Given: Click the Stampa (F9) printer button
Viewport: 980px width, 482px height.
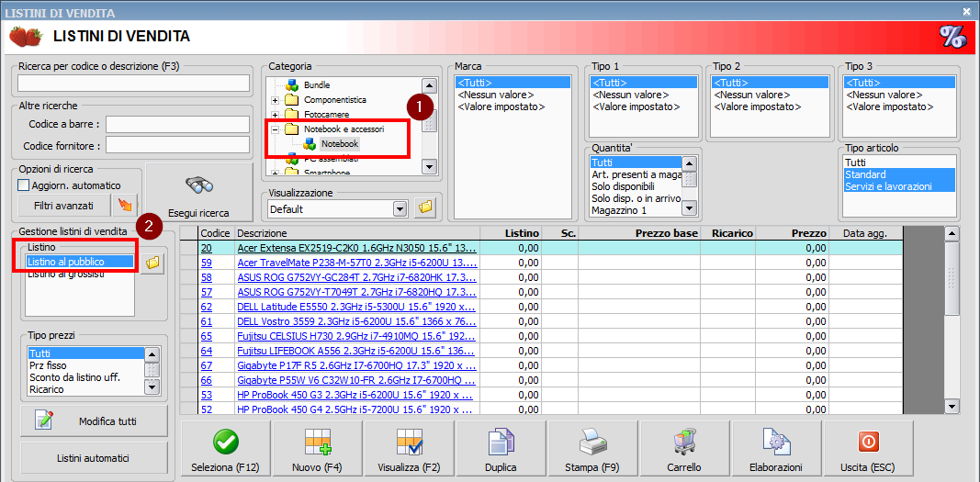Looking at the screenshot, I should 592,448.
